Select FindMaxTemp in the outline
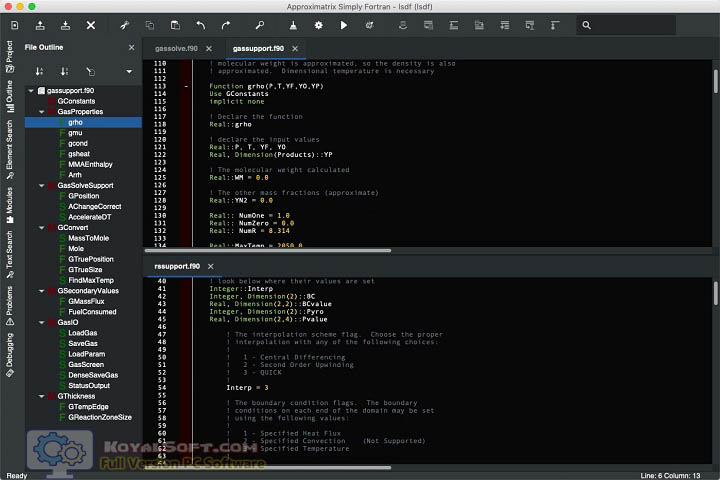 [91, 280]
